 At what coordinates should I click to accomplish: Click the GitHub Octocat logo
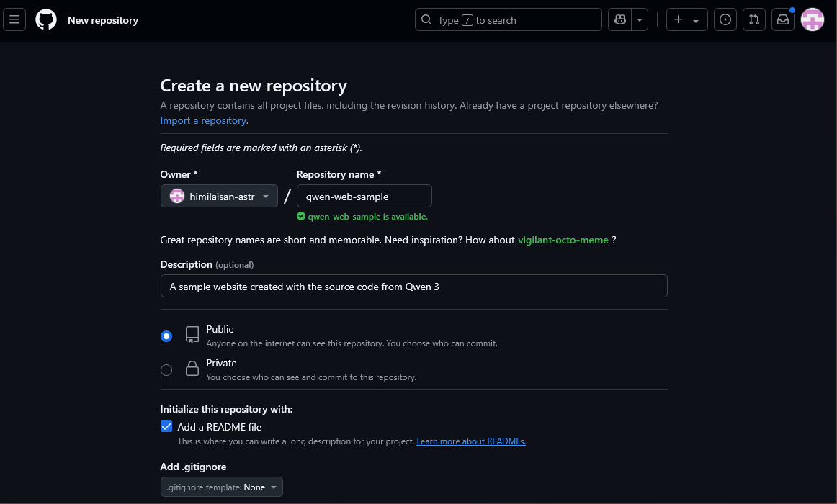(x=46, y=19)
